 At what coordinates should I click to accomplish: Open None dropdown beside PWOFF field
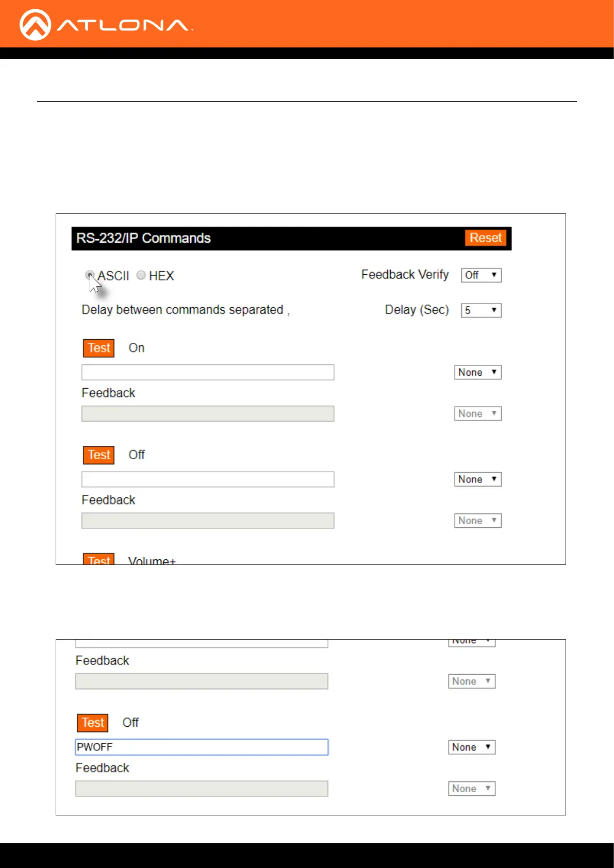tap(471, 747)
